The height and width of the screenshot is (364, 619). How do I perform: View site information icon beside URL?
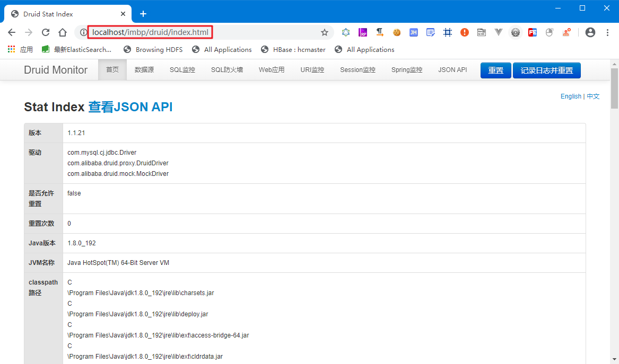83,32
